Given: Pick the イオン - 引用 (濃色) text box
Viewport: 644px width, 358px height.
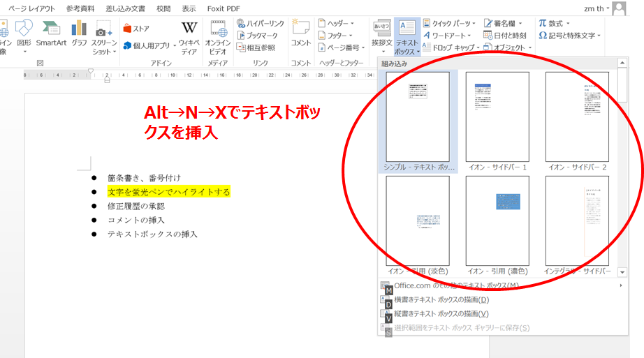Looking at the screenshot, I should pyautogui.click(x=497, y=225).
